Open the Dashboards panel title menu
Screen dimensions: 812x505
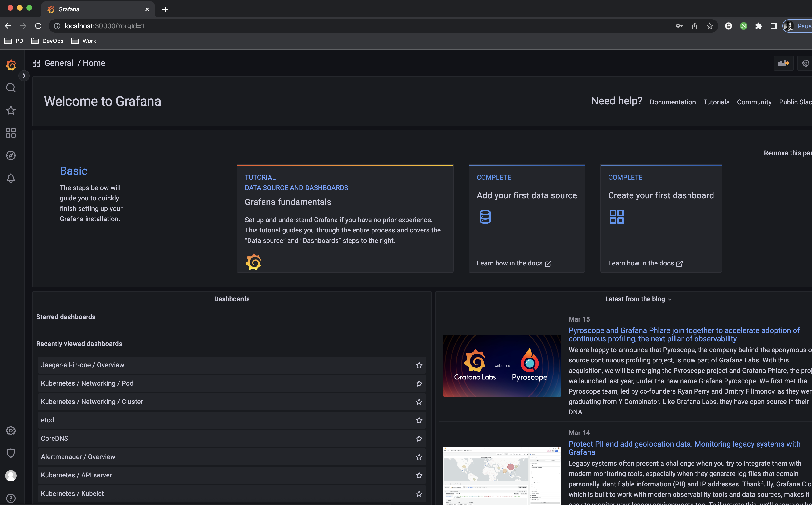232,299
